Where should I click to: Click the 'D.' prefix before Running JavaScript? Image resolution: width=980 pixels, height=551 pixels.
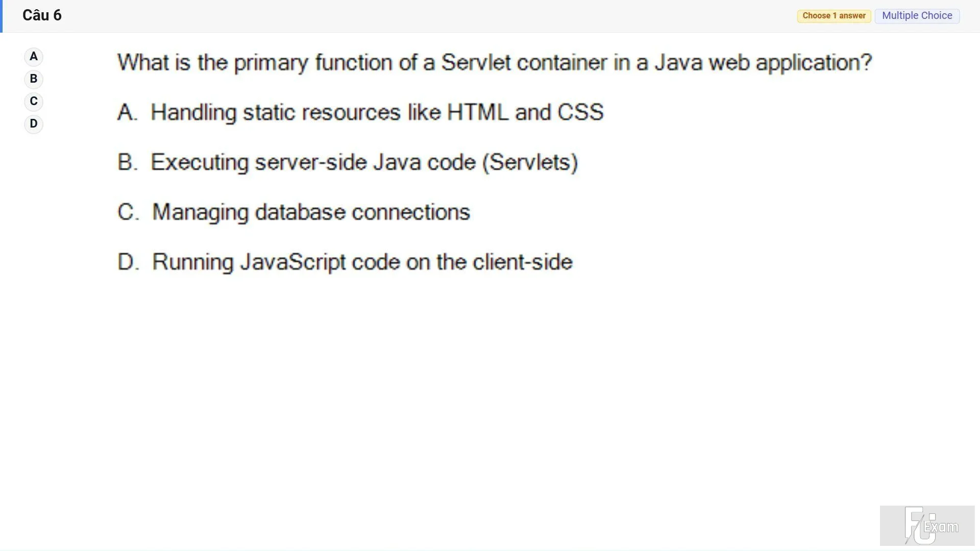tap(128, 262)
